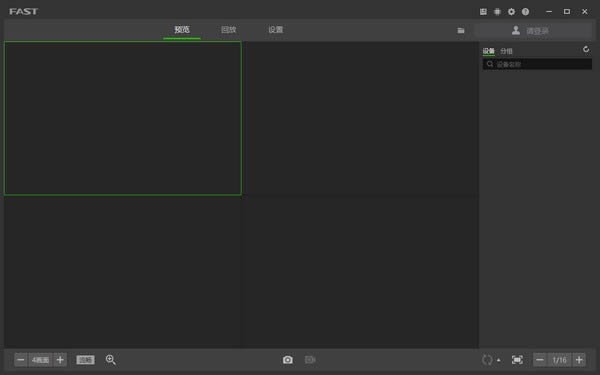Viewport: 600px width, 375px height.
Task: Start the screen rotation cycle icon
Action: click(487, 360)
